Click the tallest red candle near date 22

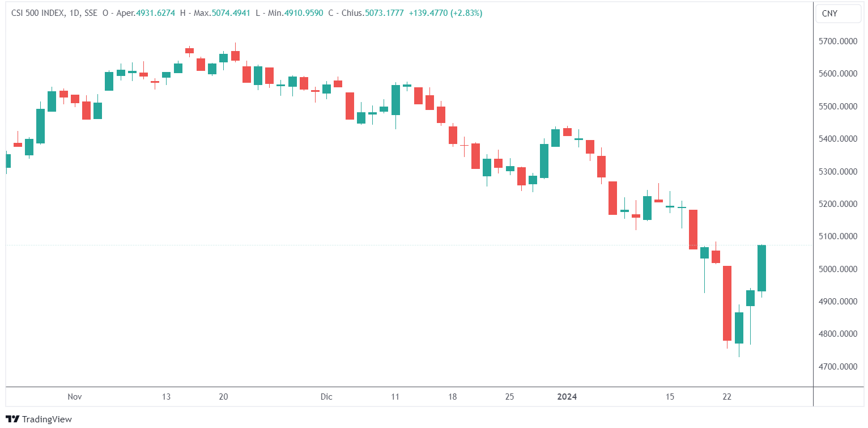coord(727,303)
